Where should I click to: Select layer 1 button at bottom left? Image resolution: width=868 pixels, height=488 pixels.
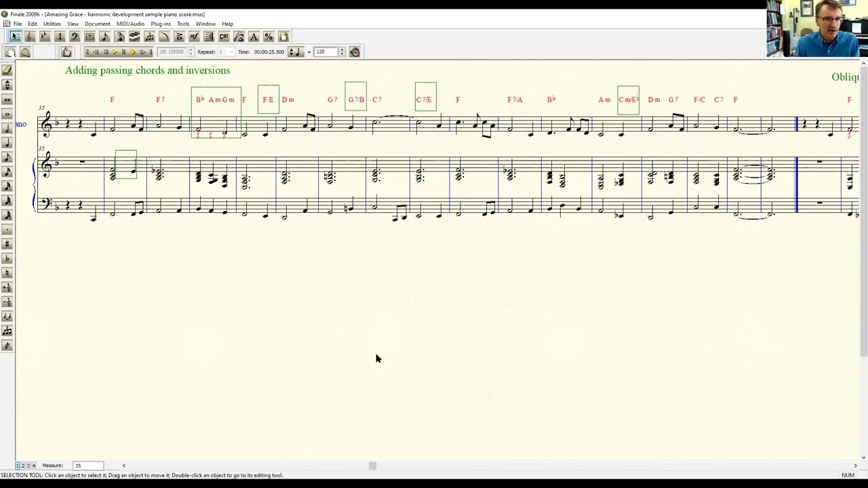[18, 466]
